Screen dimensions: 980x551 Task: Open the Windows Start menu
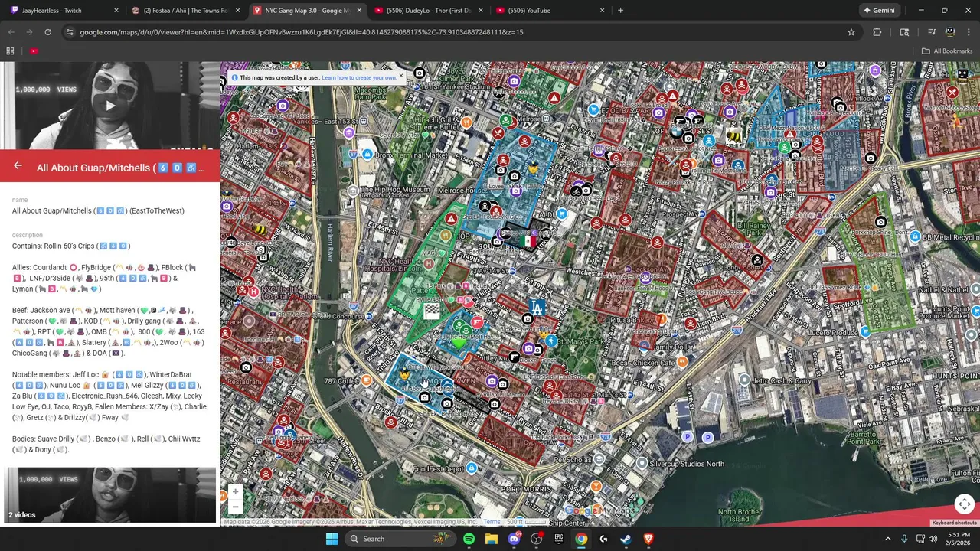click(x=332, y=539)
